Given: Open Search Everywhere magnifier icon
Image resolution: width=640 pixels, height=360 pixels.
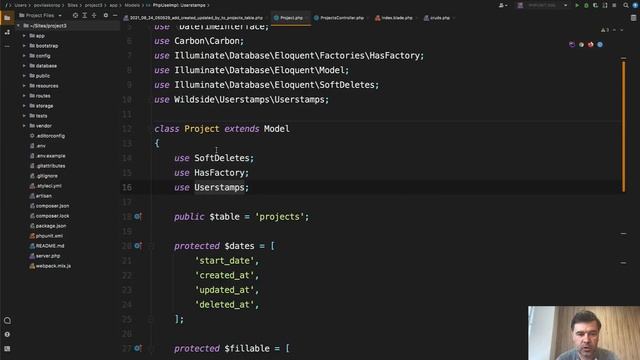Looking at the screenshot, I should 626,5.
